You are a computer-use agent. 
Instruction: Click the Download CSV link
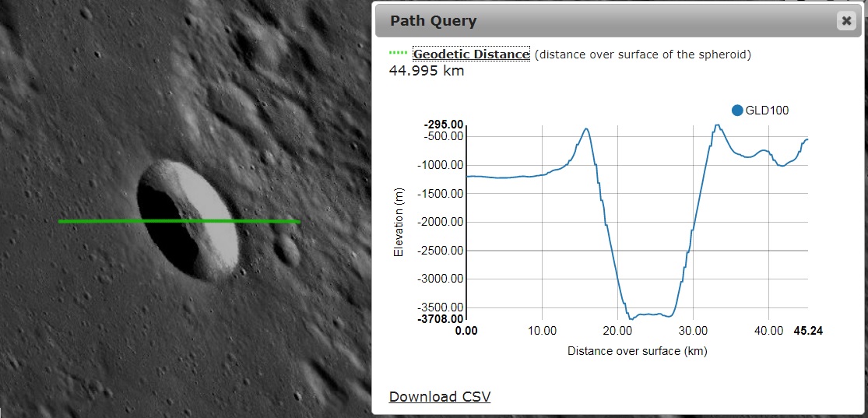(440, 396)
